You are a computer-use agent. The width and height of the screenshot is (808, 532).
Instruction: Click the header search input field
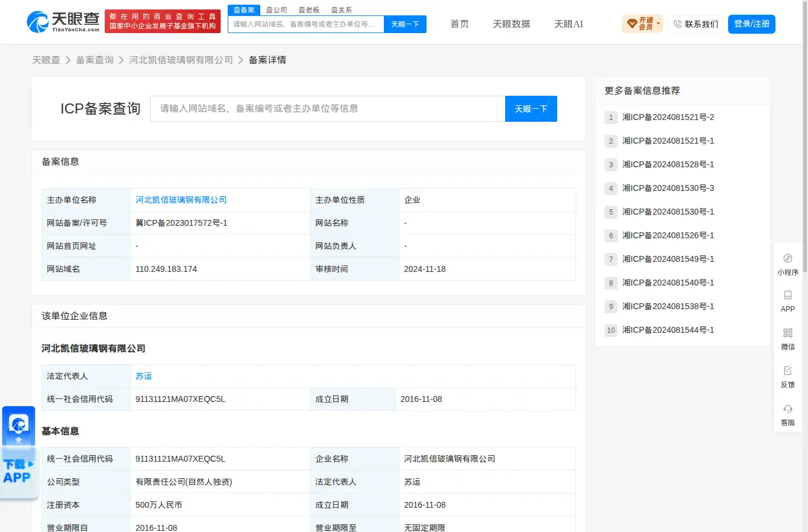(306, 24)
